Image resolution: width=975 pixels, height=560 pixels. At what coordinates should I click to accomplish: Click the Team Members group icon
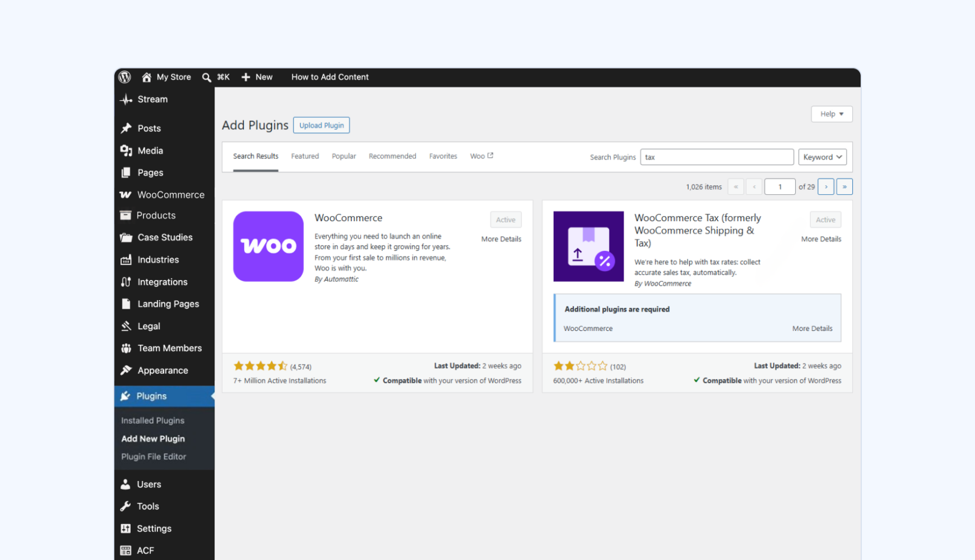126,348
